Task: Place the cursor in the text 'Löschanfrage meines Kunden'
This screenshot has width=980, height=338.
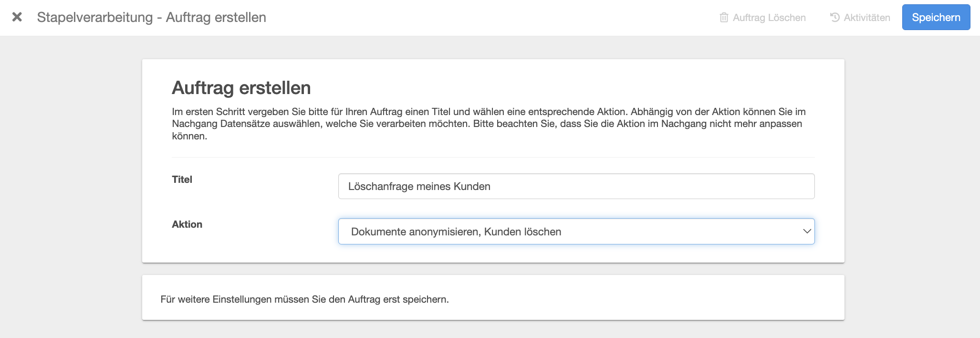Action: pos(419,186)
